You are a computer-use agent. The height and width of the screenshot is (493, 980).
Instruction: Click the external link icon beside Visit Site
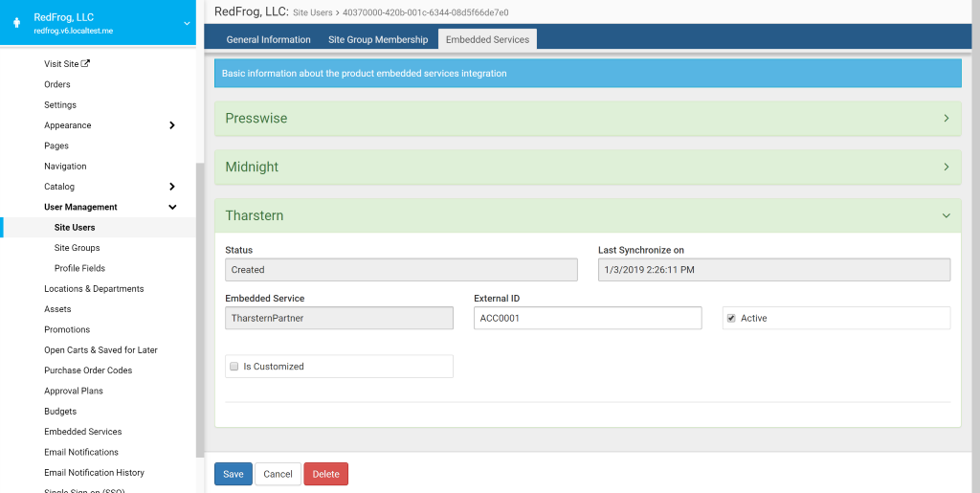85,63
